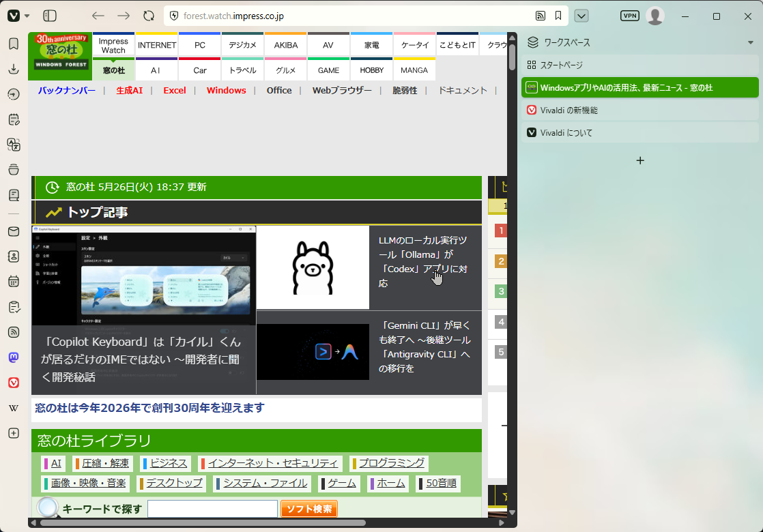Open Contacts panel in the sidebar
The height and width of the screenshot is (532, 763).
coord(14,256)
